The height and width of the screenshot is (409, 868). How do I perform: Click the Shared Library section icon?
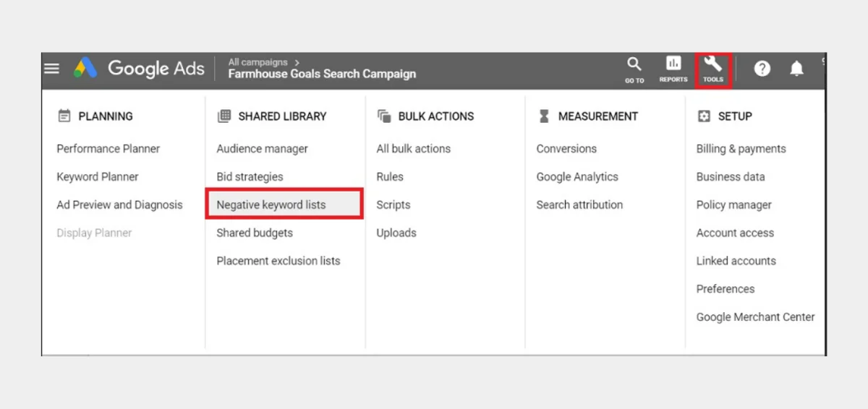coord(224,116)
